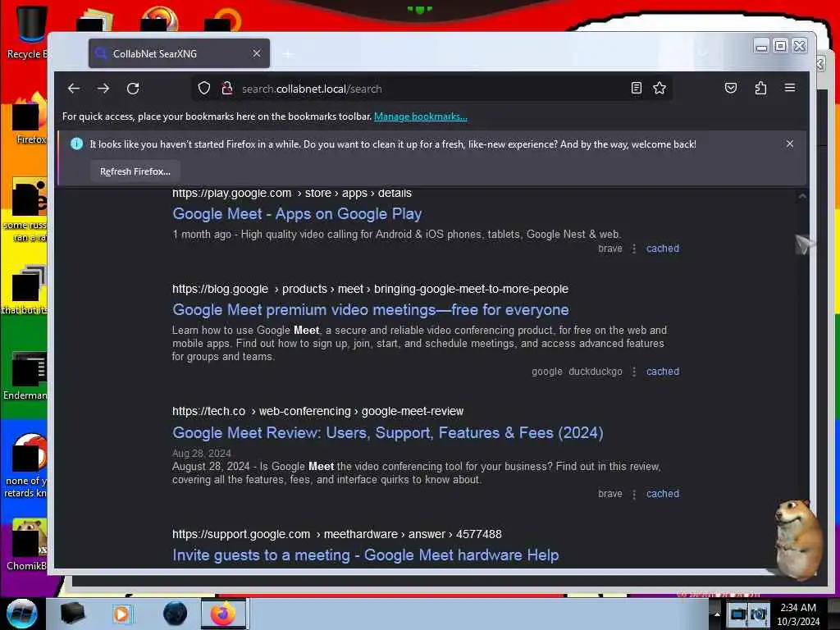840x630 pixels.
Task: Open result Google Meet - Apps on Google Play
Action: click(297, 214)
